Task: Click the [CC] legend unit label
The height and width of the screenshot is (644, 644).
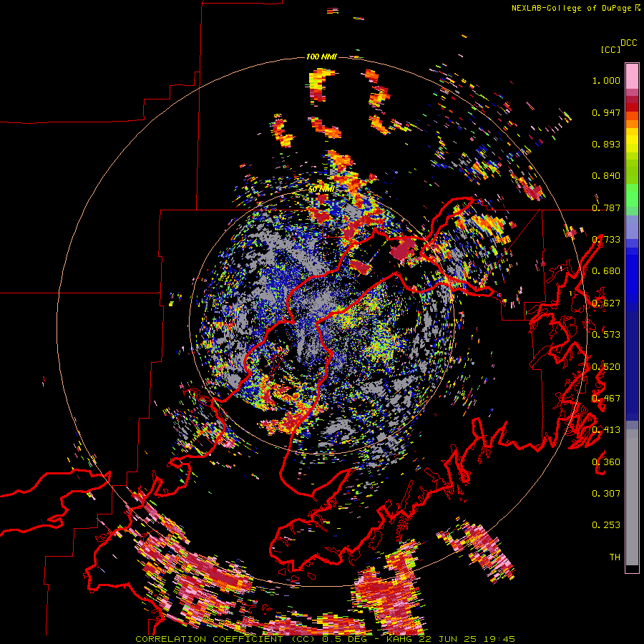Action: (x=610, y=49)
